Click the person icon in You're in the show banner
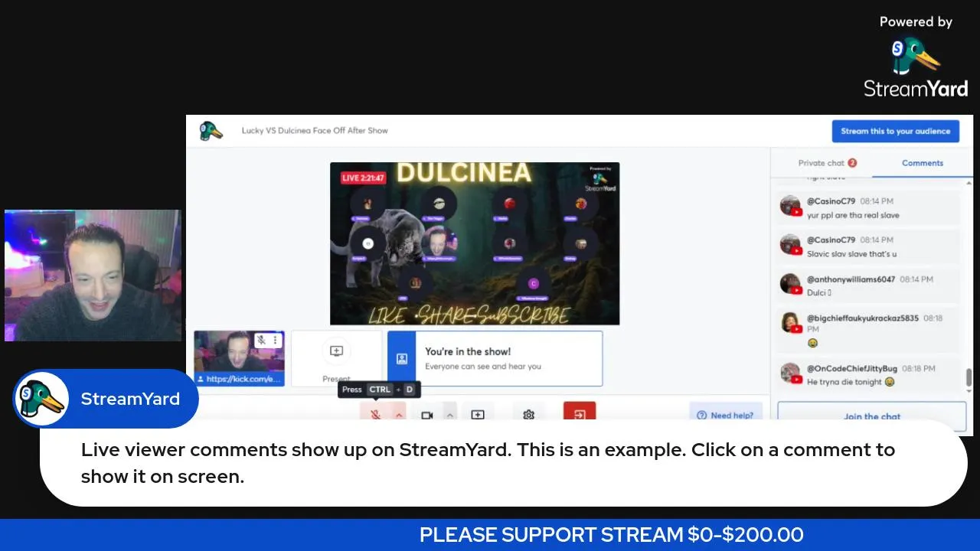980x551 pixels. [401, 358]
